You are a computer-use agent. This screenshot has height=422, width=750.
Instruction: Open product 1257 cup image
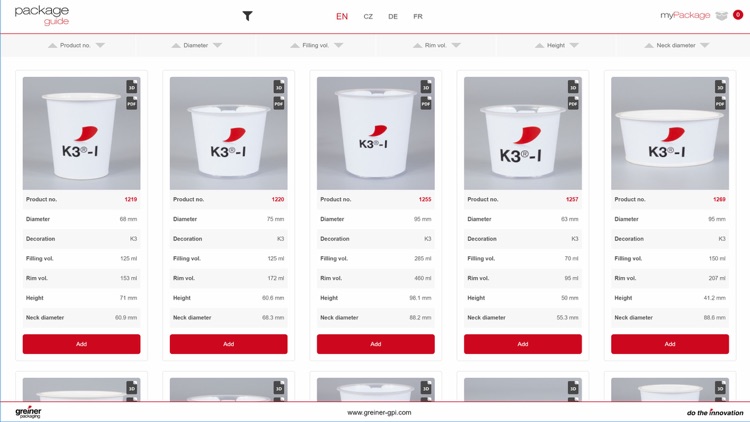coord(523,133)
